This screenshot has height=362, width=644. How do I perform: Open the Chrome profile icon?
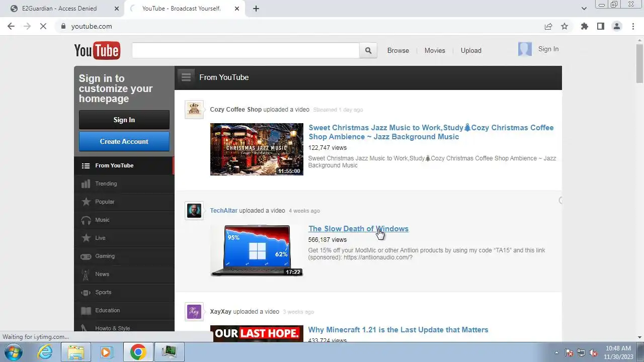(x=617, y=26)
